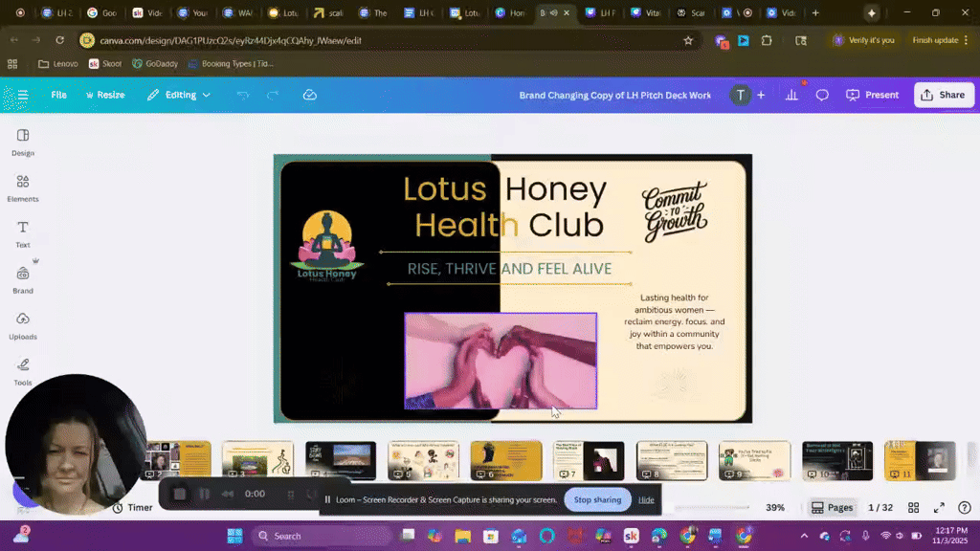Open the T user avatar
Image resolution: width=980 pixels, height=551 pixels.
click(x=740, y=95)
